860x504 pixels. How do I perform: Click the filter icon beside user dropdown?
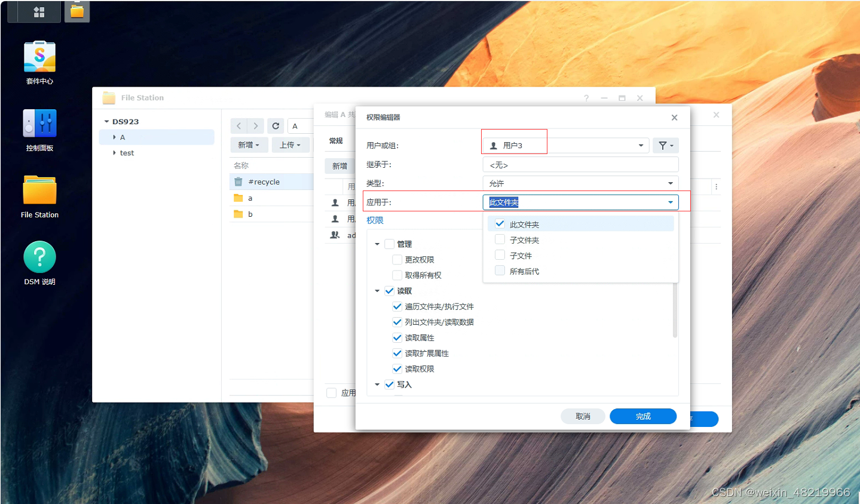coord(665,145)
